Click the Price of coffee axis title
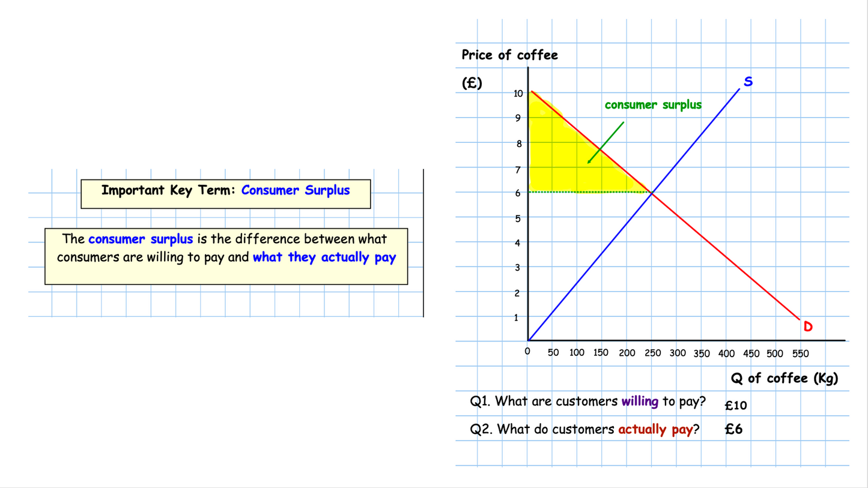 pos(509,55)
